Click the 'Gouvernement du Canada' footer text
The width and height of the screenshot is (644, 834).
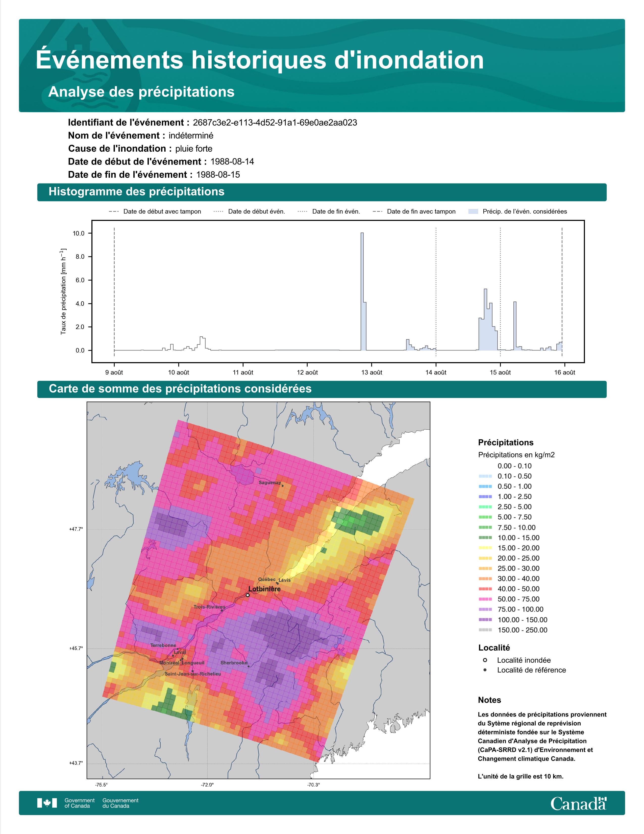(120, 803)
